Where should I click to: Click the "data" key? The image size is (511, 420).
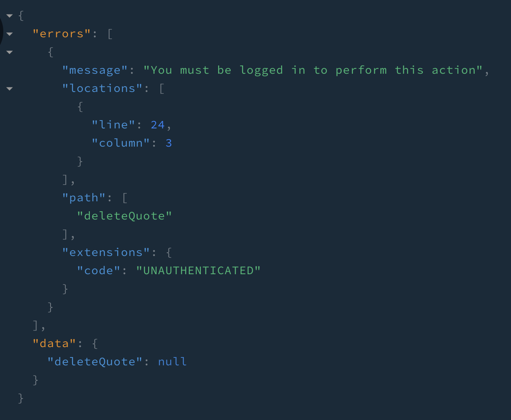pos(54,344)
